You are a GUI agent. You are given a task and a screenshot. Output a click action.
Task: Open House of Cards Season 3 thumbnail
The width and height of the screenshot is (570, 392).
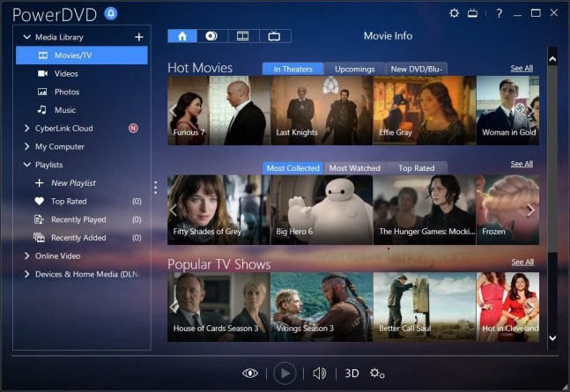point(218,307)
